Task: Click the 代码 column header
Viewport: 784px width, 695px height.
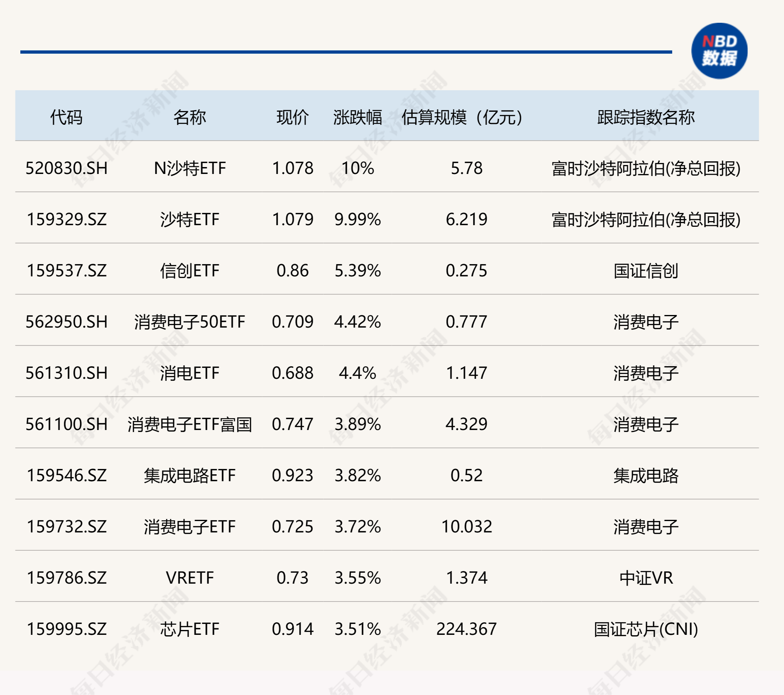Action: tap(66, 117)
